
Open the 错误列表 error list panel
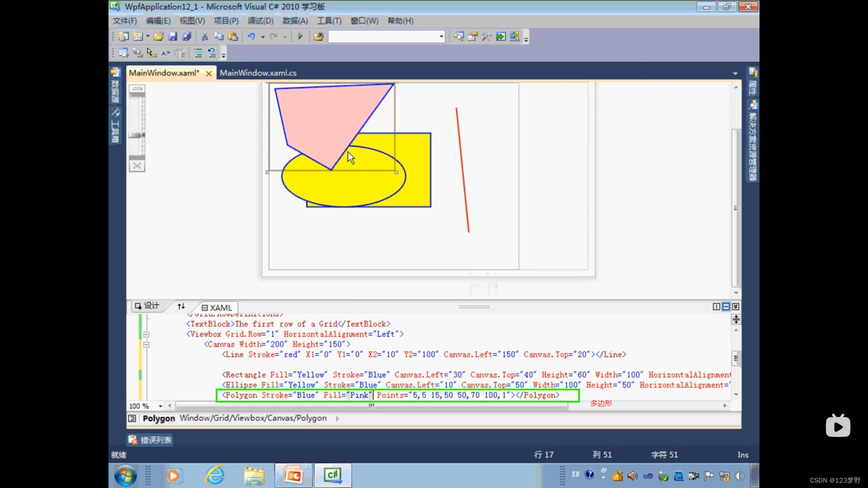[x=150, y=440]
